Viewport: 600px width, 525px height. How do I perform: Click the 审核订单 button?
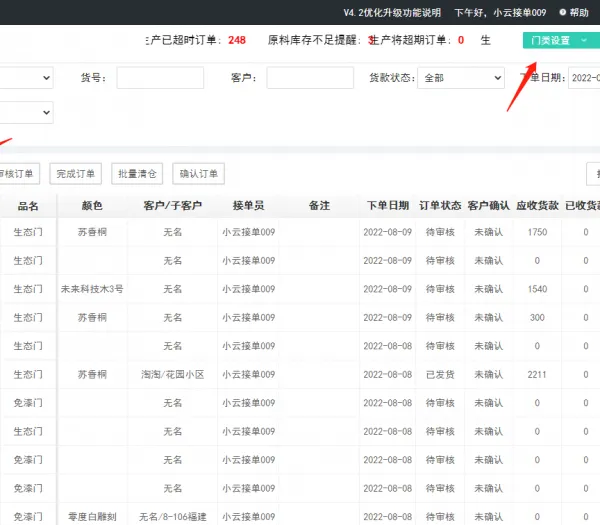click(x=20, y=174)
